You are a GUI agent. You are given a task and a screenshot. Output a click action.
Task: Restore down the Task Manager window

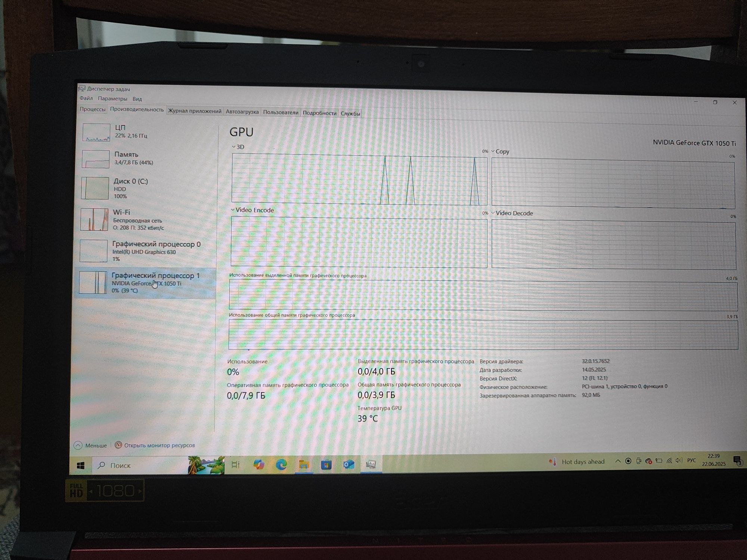pyautogui.click(x=715, y=102)
